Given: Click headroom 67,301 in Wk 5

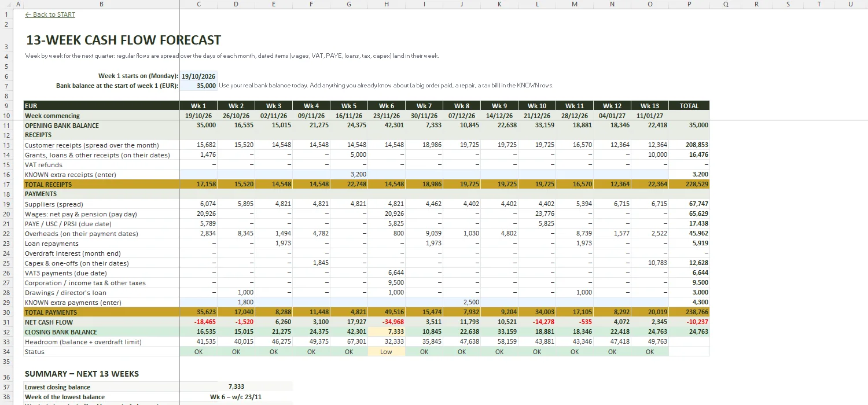Looking at the screenshot, I should pyautogui.click(x=349, y=342).
